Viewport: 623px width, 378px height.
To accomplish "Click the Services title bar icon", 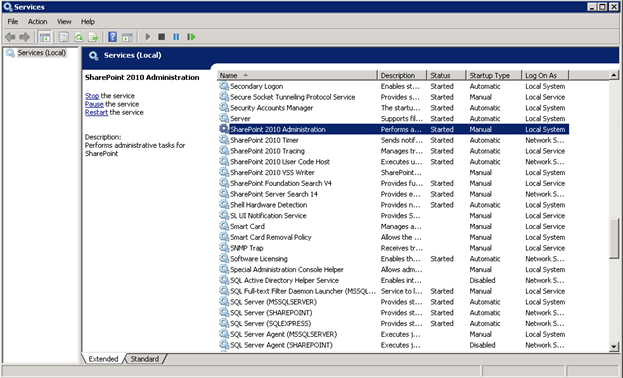I will [x=8, y=7].
